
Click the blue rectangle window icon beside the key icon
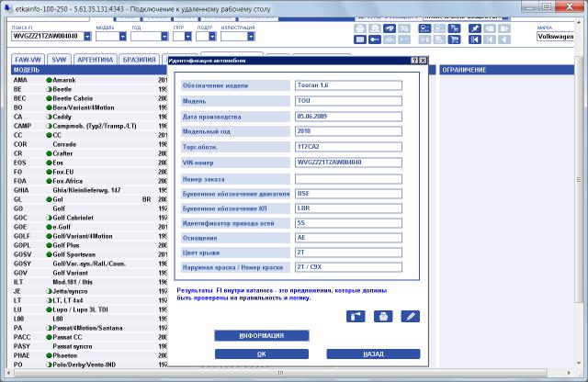coord(359,39)
